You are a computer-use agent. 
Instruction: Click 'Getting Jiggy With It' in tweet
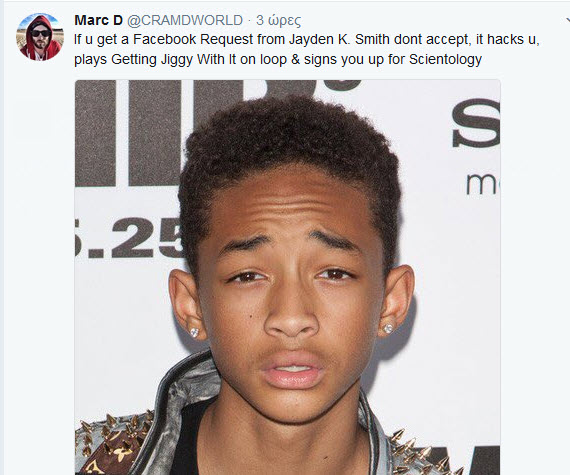pyautogui.click(x=173, y=60)
